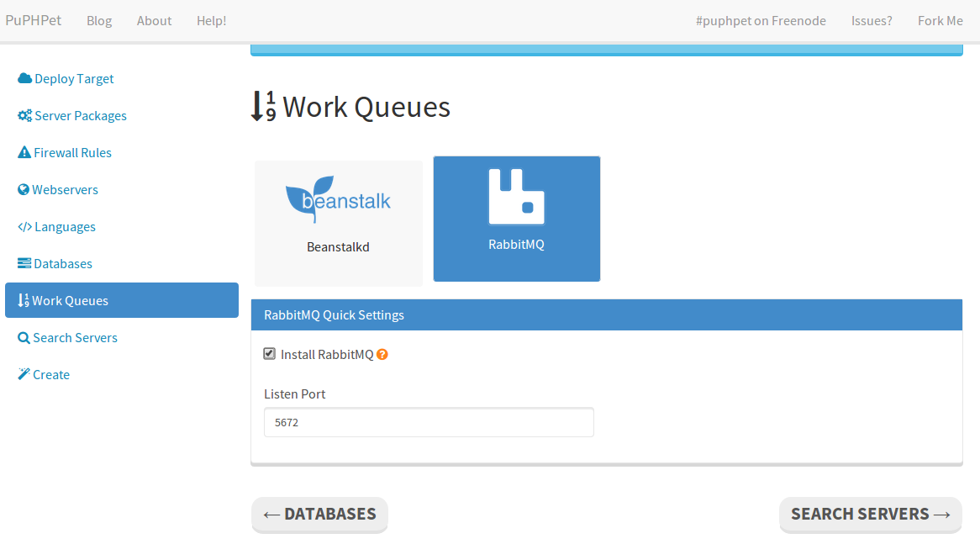Select the active Work Queues sidebar item
Viewport: 980px width, 544px height.
click(122, 300)
